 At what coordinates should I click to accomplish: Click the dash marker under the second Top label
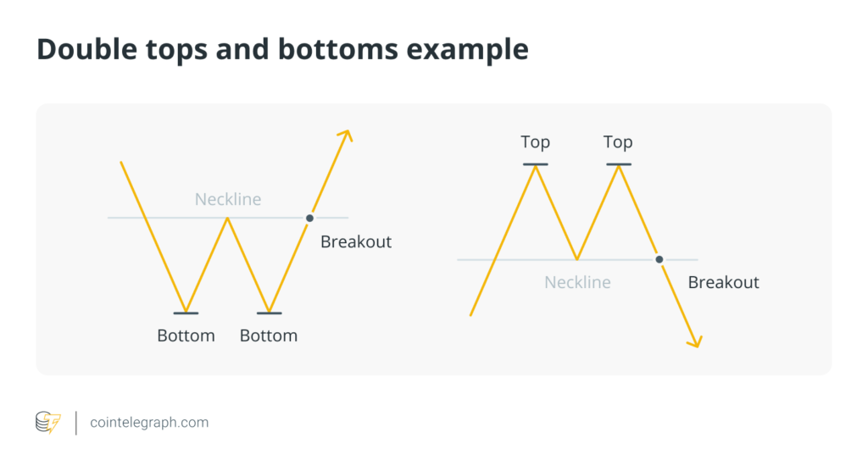coord(618,164)
